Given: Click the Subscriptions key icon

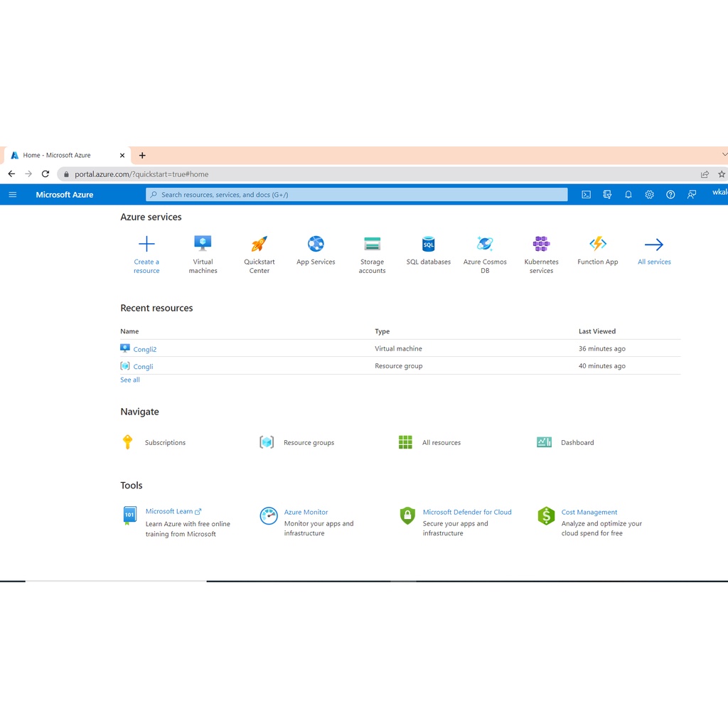Looking at the screenshot, I should pyautogui.click(x=128, y=442).
